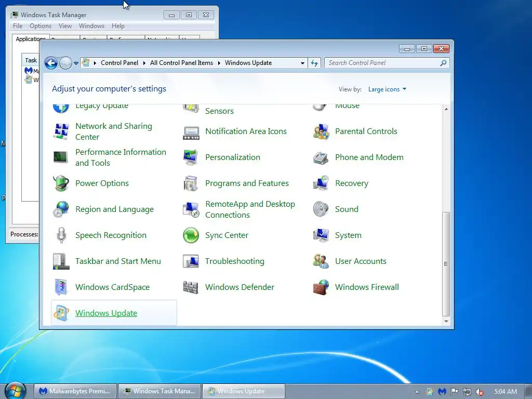The image size is (532, 399).
Task: Expand the arrow after All Control Panel Items
Action: 219,63
